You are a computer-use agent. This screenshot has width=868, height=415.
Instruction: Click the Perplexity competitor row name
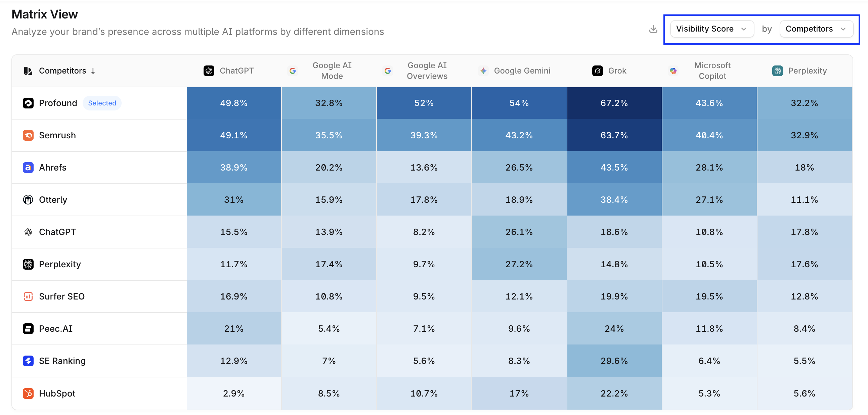coord(60,264)
